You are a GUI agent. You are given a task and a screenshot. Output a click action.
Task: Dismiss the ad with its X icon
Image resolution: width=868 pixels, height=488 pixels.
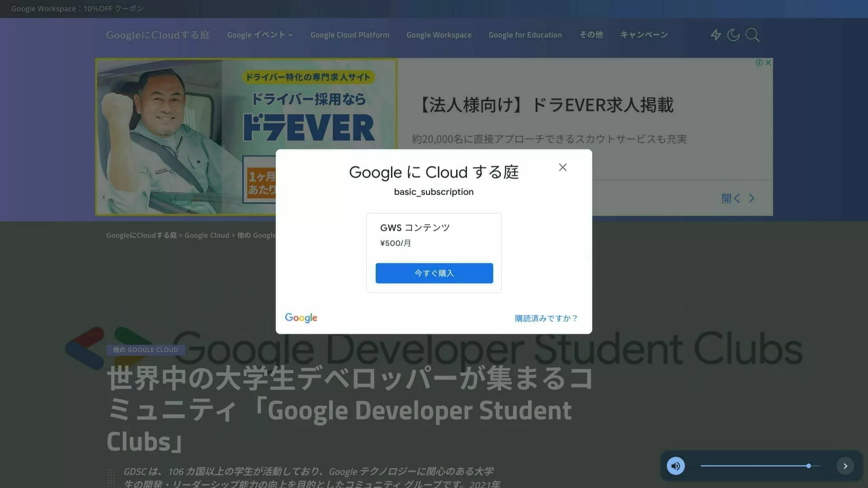coord(768,63)
